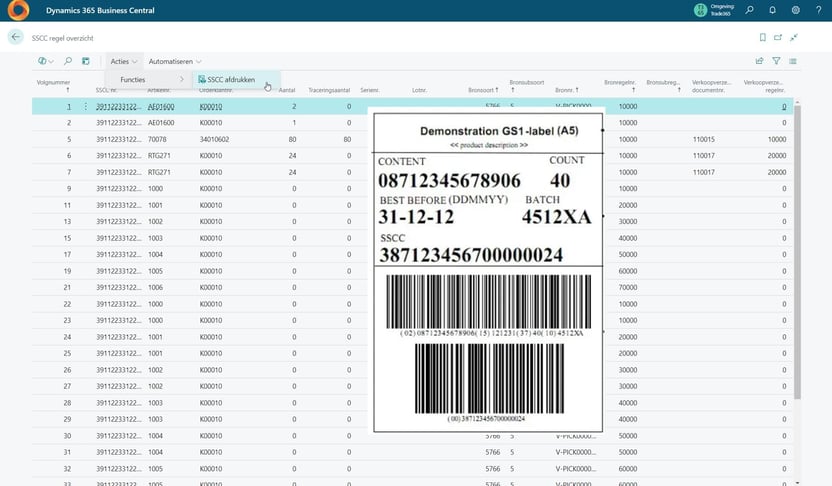
Task: Search the list with magnifier icon
Action: click(x=68, y=61)
